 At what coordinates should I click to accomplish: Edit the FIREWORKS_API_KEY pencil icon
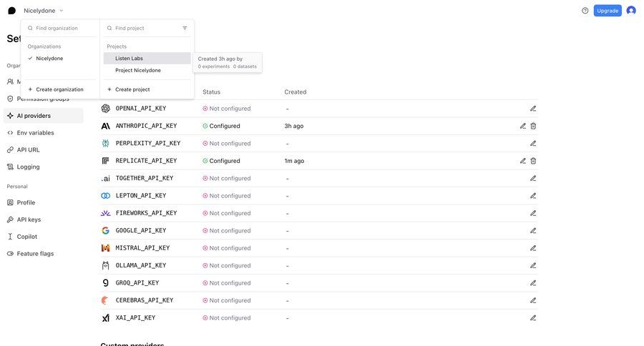[x=533, y=214]
